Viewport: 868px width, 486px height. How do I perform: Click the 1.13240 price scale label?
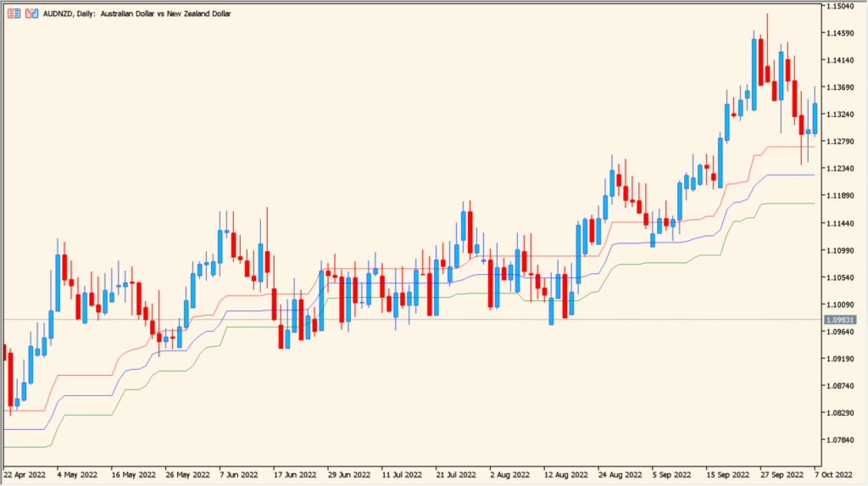point(840,115)
